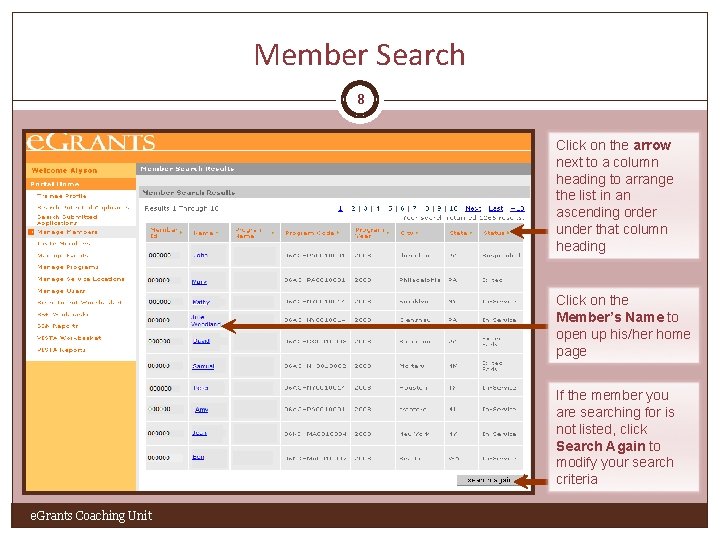Screen dimensions: 720x540
Task: Open member Kathy's home page
Action: click(x=201, y=302)
